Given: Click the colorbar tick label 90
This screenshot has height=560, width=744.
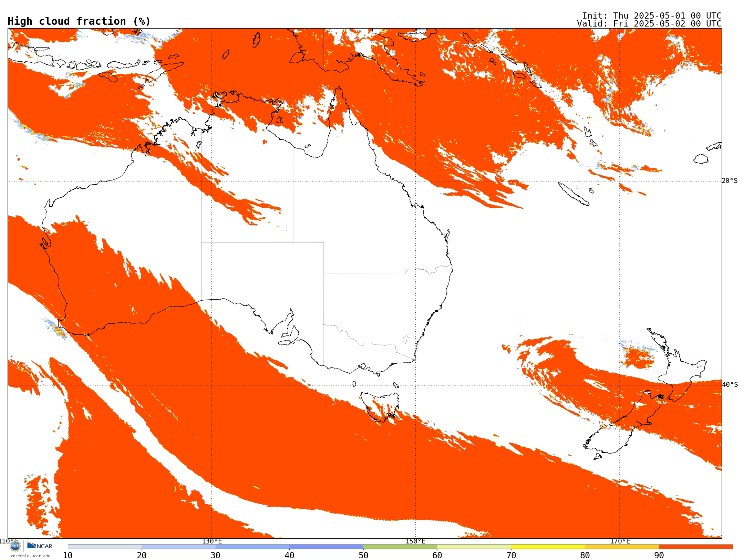Looking at the screenshot, I should pyautogui.click(x=659, y=556).
